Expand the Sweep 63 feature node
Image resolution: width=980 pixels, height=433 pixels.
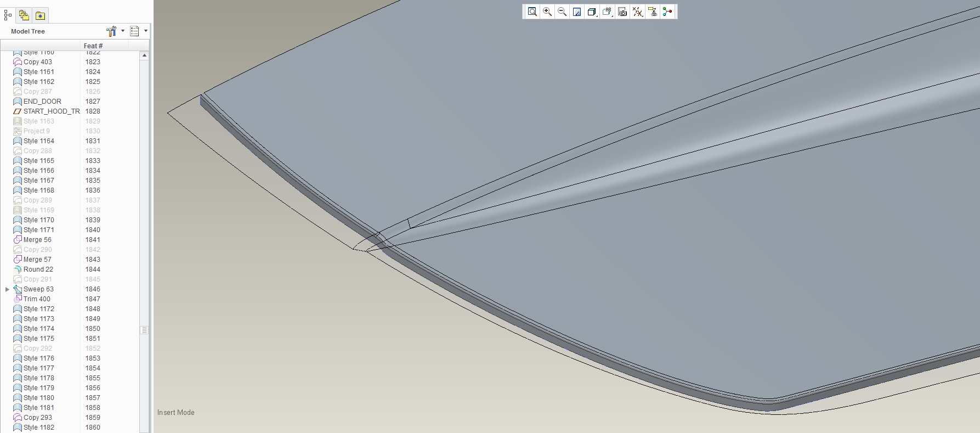pyautogui.click(x=7, y=289)
